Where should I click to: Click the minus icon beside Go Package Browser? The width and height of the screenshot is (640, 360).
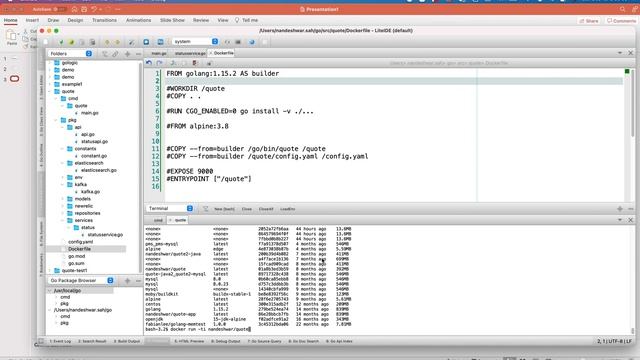(x=138, y=280)
